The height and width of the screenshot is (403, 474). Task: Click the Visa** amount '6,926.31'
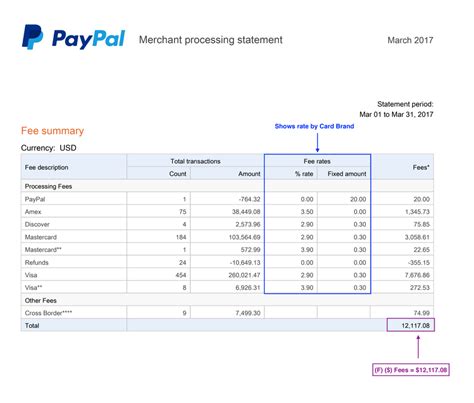tap(248, 288)
